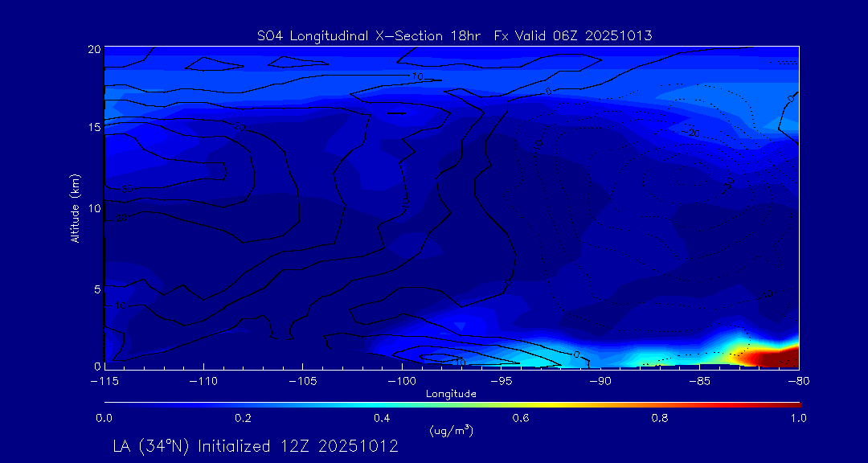Click the Longitude x-axis label
868x463 pixels.
point(451,394)
